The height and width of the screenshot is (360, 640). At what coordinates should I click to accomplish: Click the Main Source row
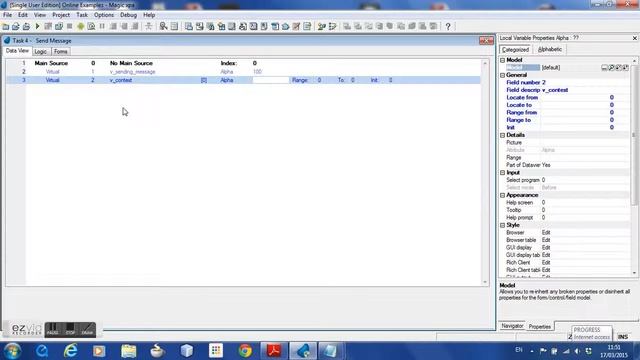[243, 63]
